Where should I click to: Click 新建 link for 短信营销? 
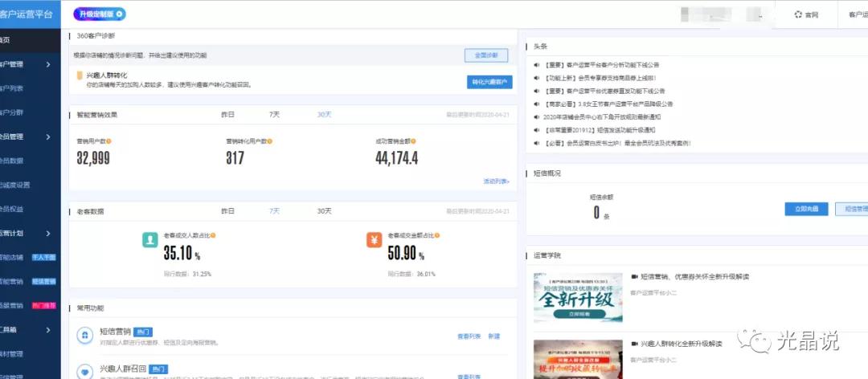pos(493,336)
